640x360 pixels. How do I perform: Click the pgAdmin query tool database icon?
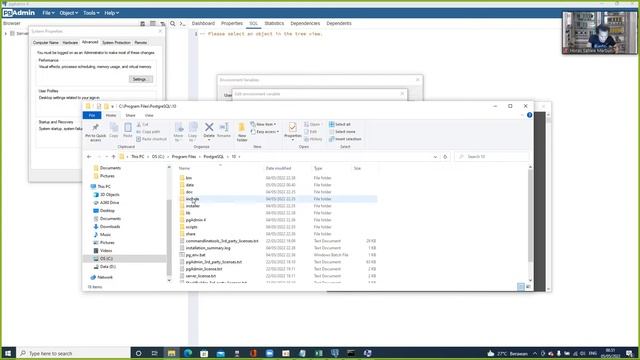(142, 24)
